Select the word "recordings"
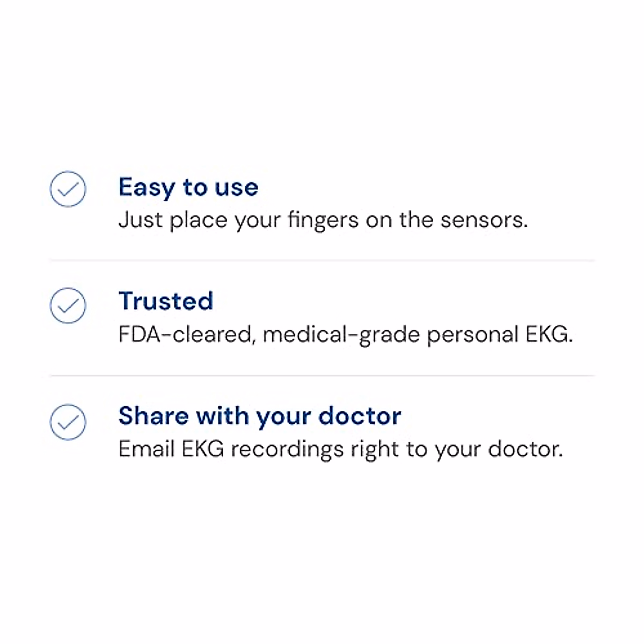The width and height of the screenshot is (644, 644). [287, 450]
